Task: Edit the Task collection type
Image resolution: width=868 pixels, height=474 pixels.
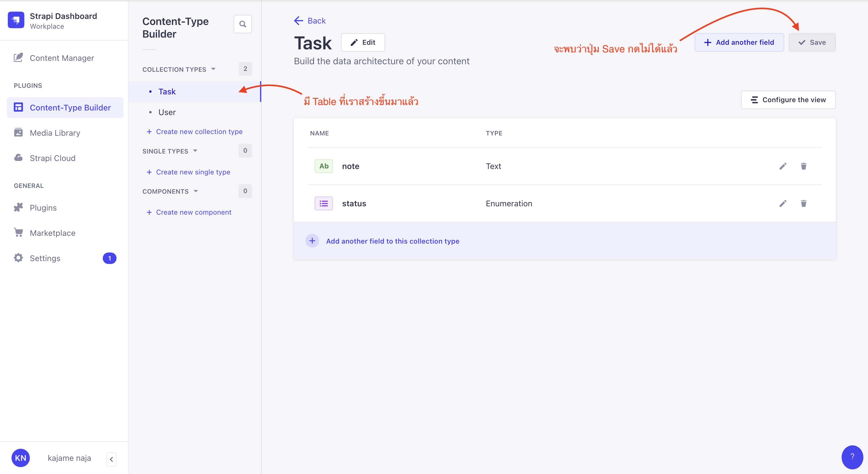Action: [x=363, y=42]
